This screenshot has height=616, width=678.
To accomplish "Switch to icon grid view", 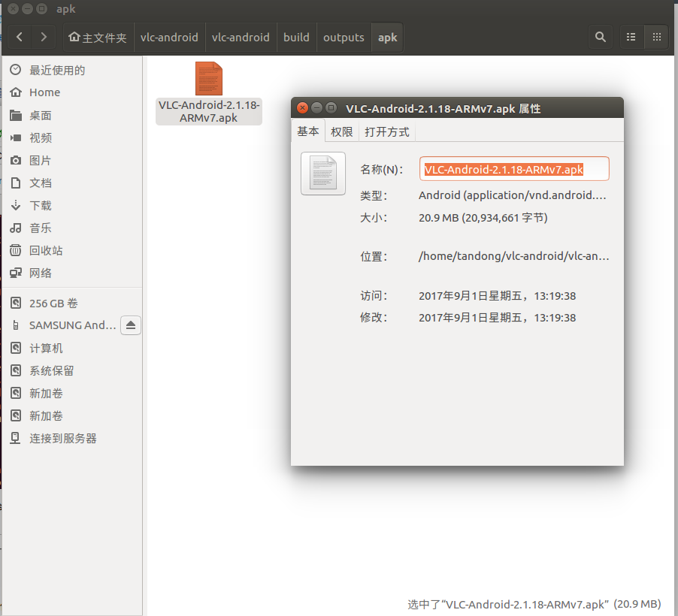I will 657,37.
